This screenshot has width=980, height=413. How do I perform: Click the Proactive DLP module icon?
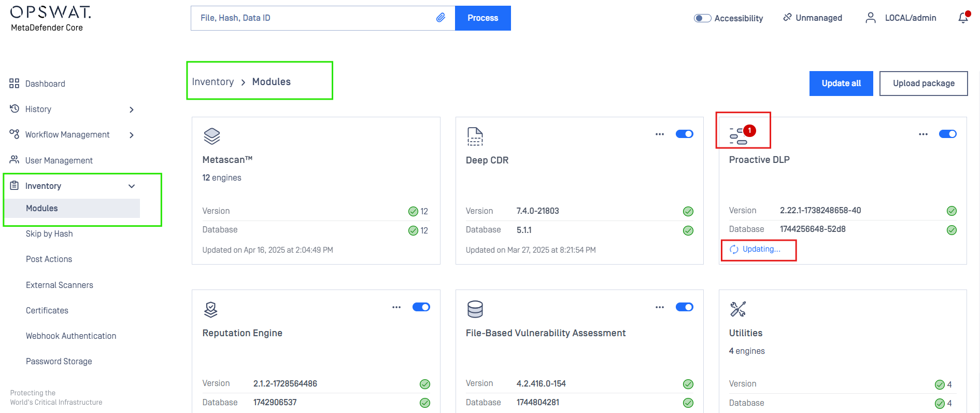click(x=738, y=136)
